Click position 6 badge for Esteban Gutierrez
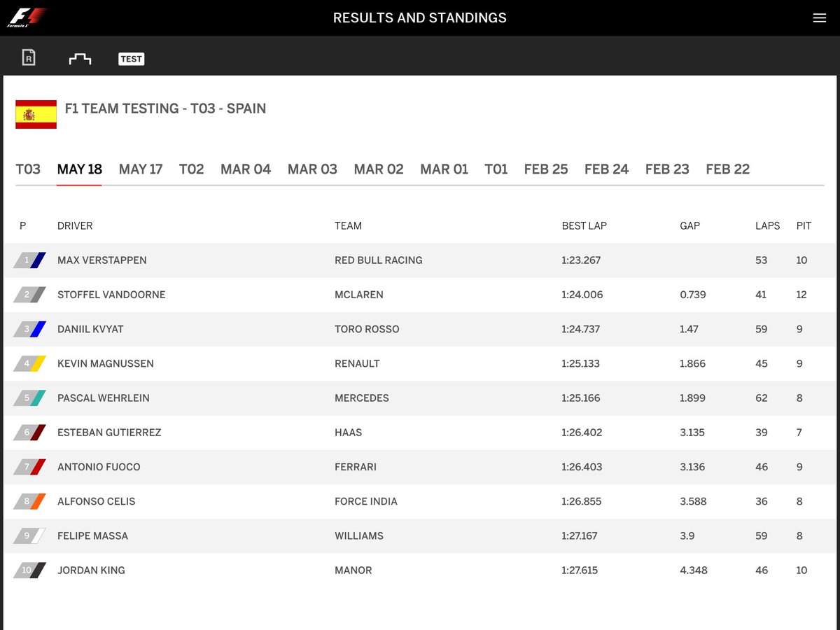 [29, 432]
